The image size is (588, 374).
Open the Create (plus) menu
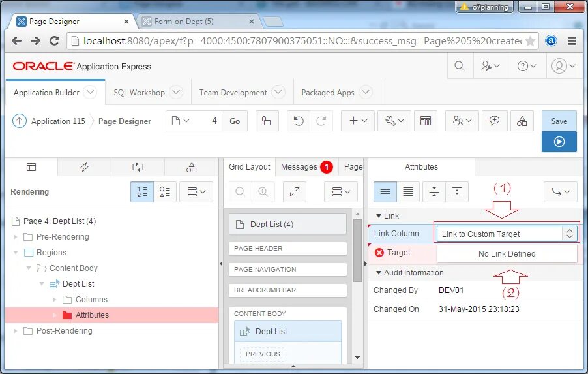point(358,121)
